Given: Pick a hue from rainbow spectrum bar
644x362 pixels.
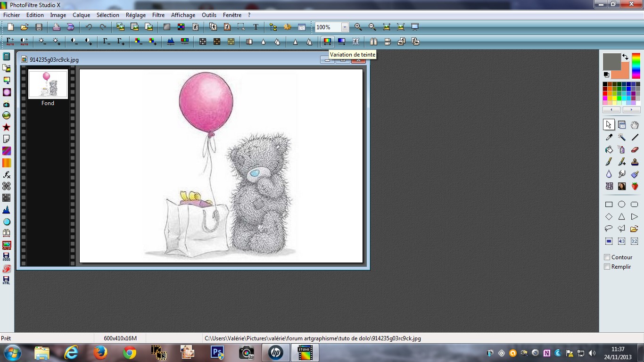Looking at the screenshot, I should click(636, 66).
